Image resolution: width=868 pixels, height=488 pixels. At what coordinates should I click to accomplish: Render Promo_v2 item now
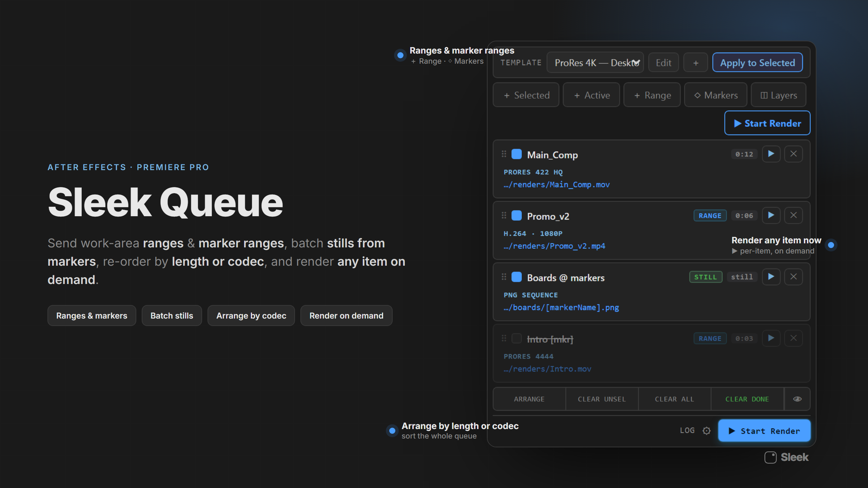click(771, 215)
